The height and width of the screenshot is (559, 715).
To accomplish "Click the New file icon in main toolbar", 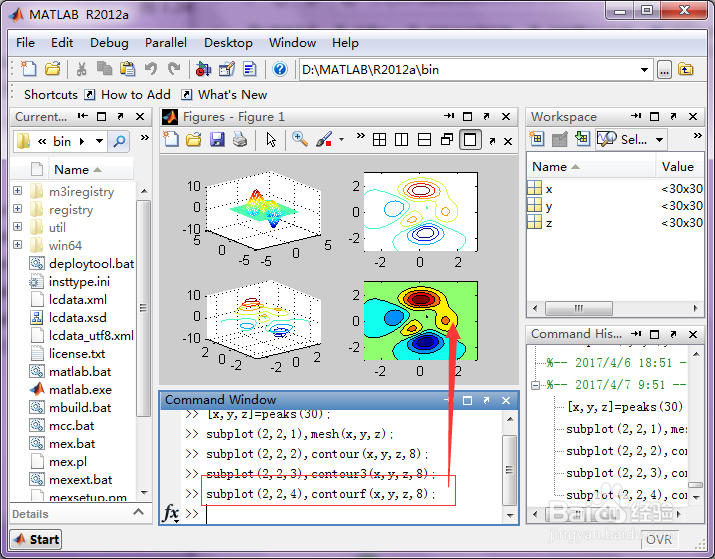I will click(29, 69).
